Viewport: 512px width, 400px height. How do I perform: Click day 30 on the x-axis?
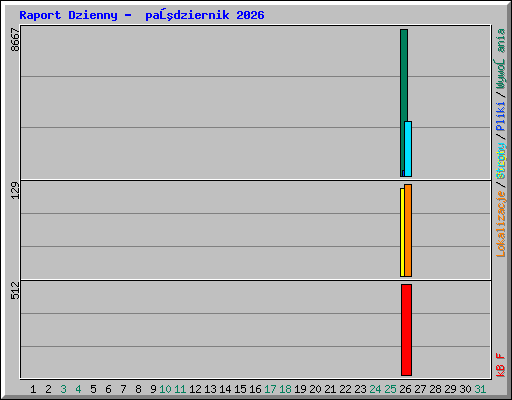465,389
